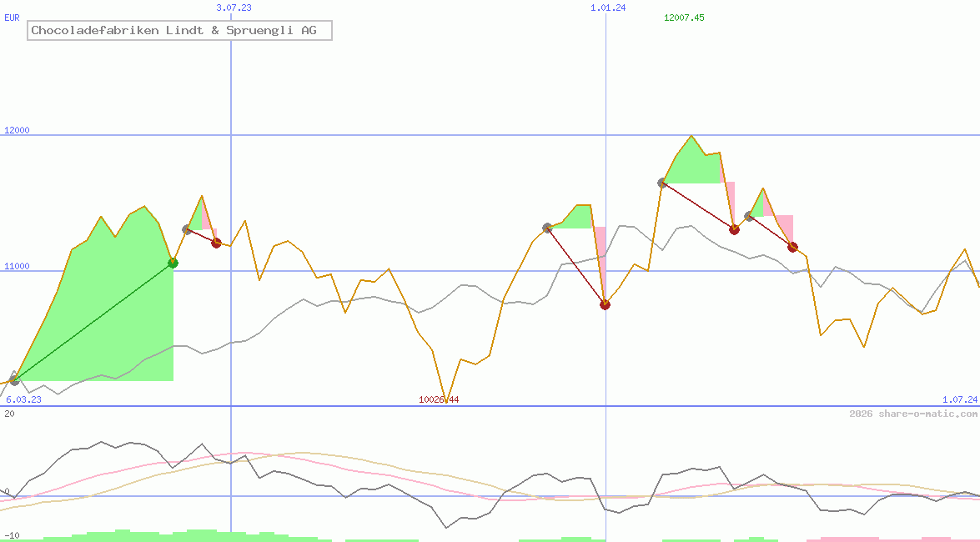Click the 12000 price axis label
This screenshot has height=542, width=980.
[x=17, y=130]
